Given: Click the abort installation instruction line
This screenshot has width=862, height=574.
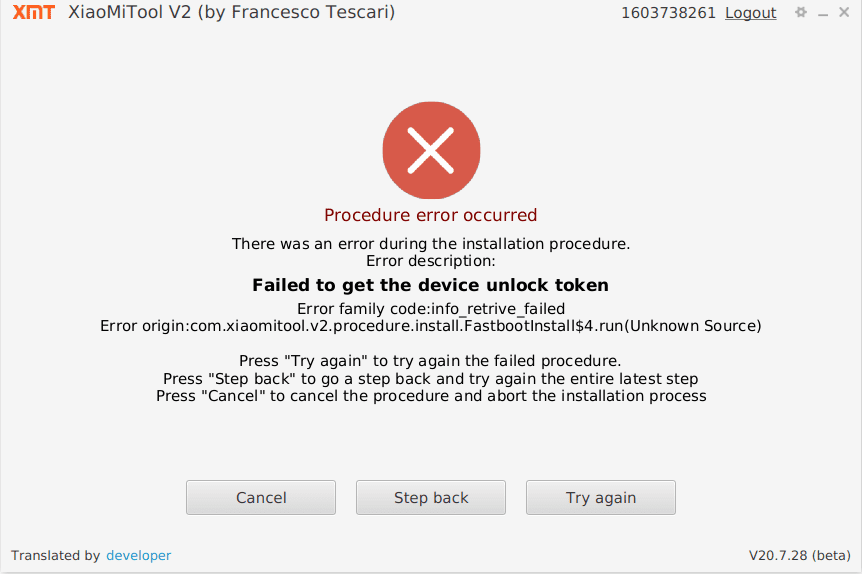Looking at the screenshot, I should coord(431,396).
